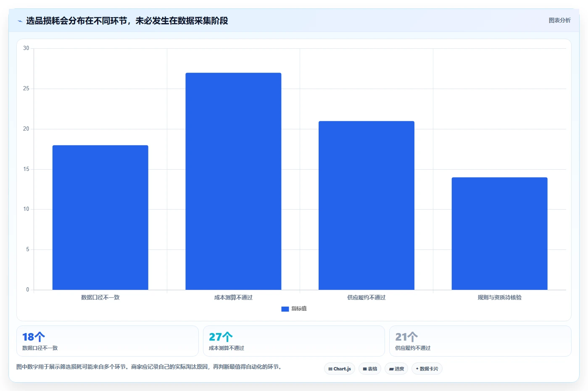This screenshot has width=588, height=391.
Task: Click the x-axis label 成本测算不通过
Action: coord(233,297)
